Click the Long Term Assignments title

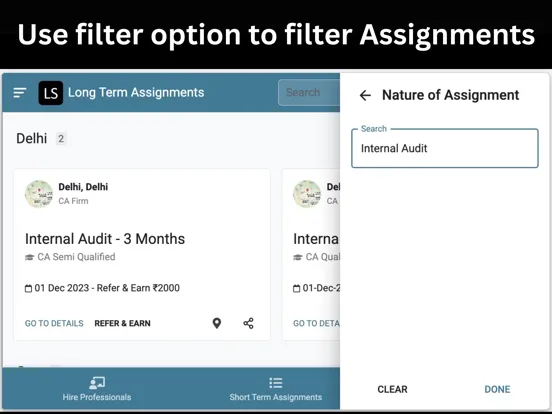pos(136,93)
